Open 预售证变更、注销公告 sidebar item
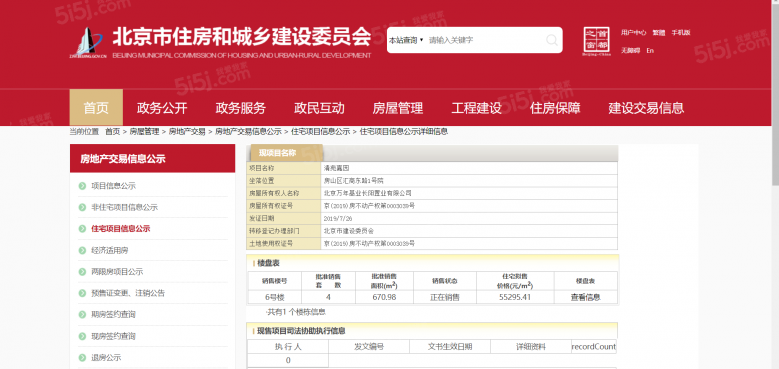779x369 pixels. pos(128,293)
